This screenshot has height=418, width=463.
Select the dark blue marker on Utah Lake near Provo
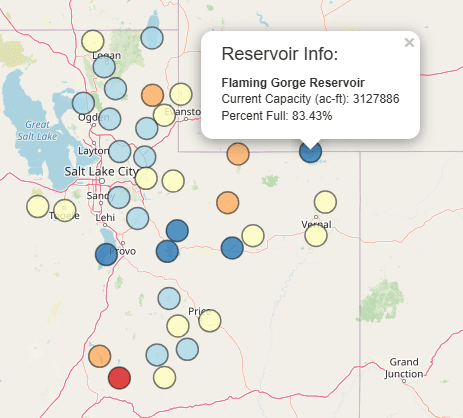106,254
